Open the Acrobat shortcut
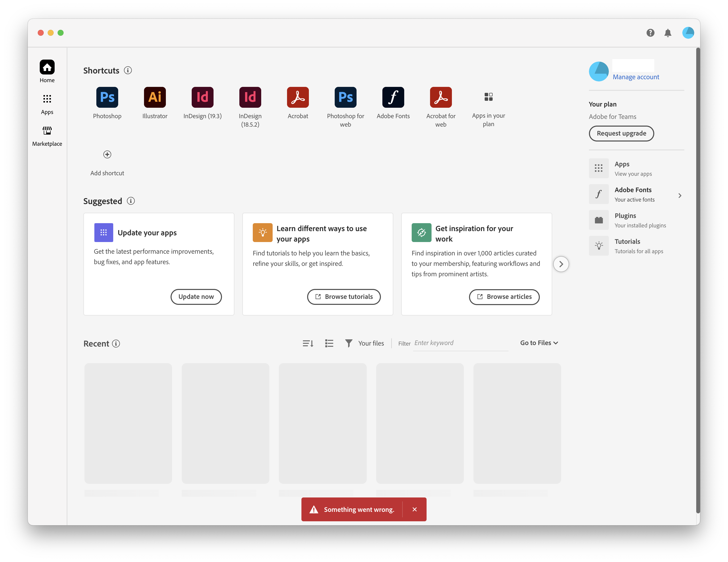The height and width of the screenshot is (562, 728). click(x=298, y=97)
